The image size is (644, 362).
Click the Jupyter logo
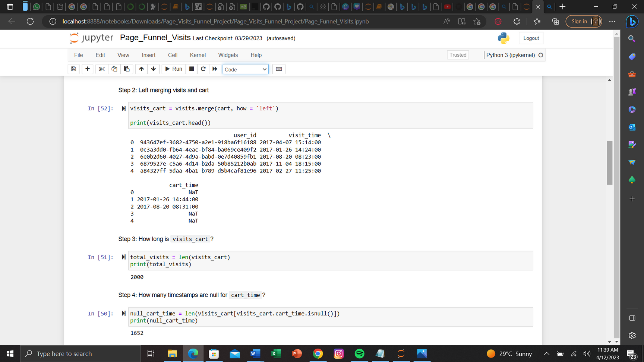(x=91, y=38)
